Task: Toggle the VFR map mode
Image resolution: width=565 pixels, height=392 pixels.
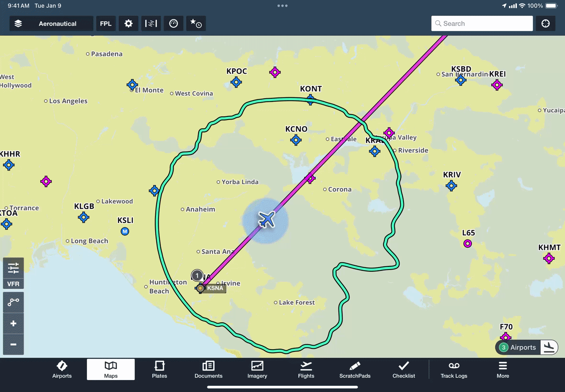Action: (x=13, y=284)
